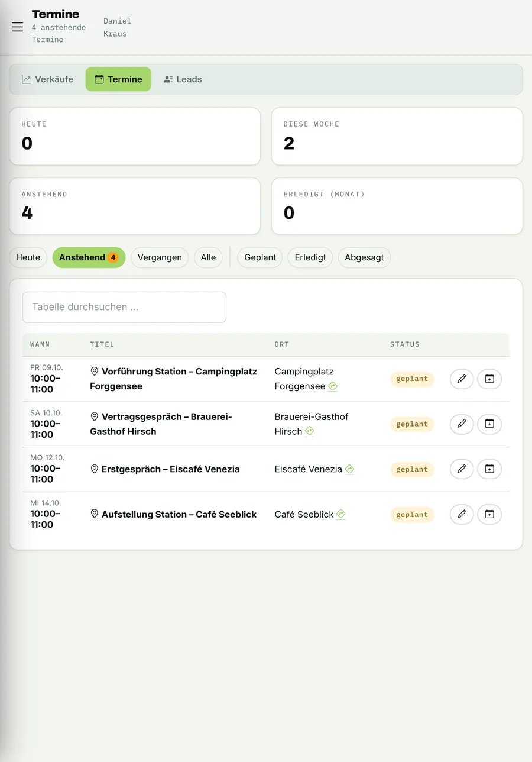
Task: Filter by Abgesagt status
Action: pyautogui.click(x=364, y=257)
